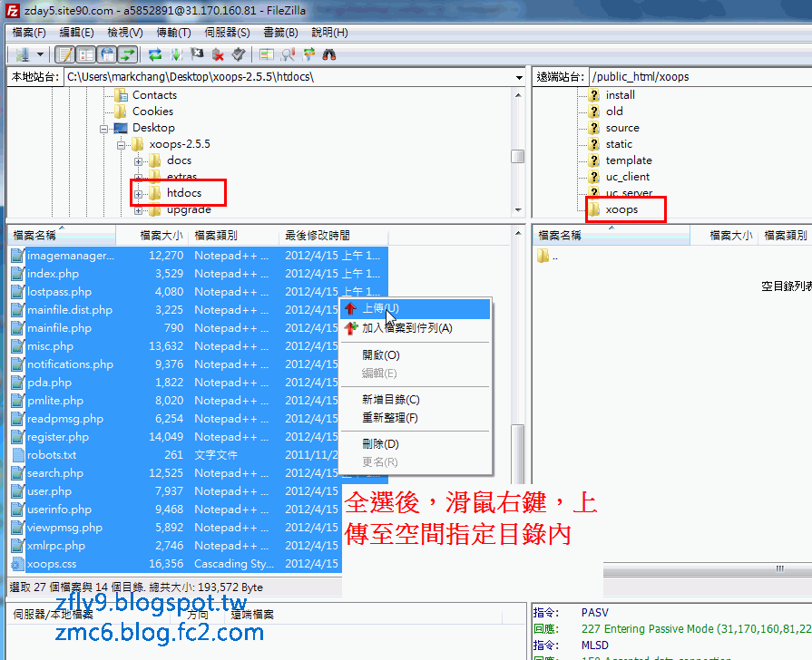Open the 伺服器(S) menu
This screenshot has width=812, height=660.
tap(227, 33)
